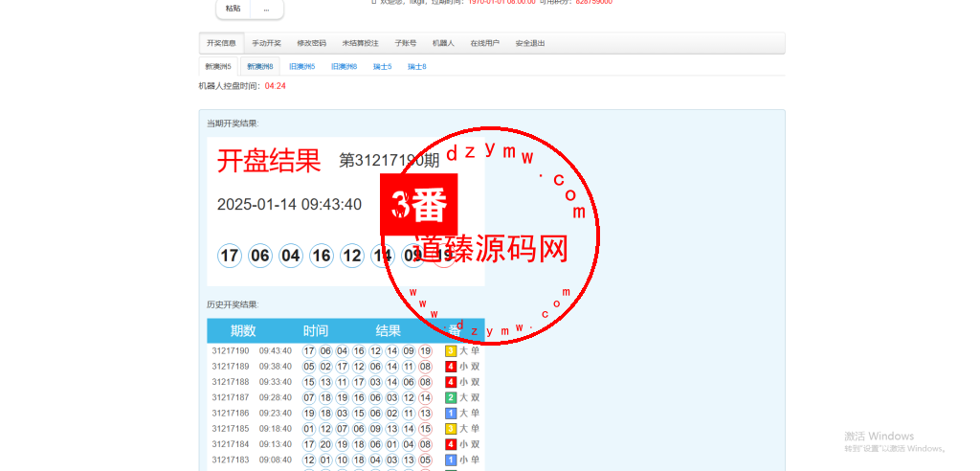Click ball 17 in row 31217190
The image size is (980, 471).
point(309,351)
